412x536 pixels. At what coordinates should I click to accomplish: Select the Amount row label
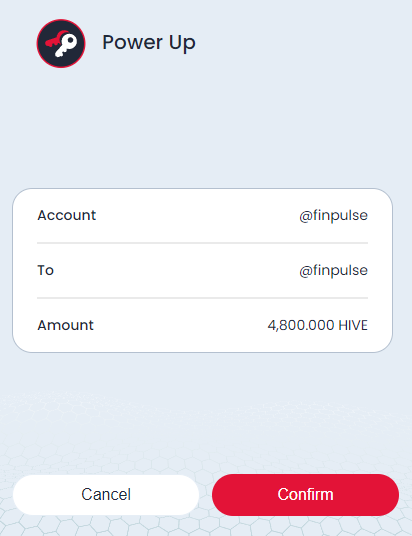[x=65, y=325]
